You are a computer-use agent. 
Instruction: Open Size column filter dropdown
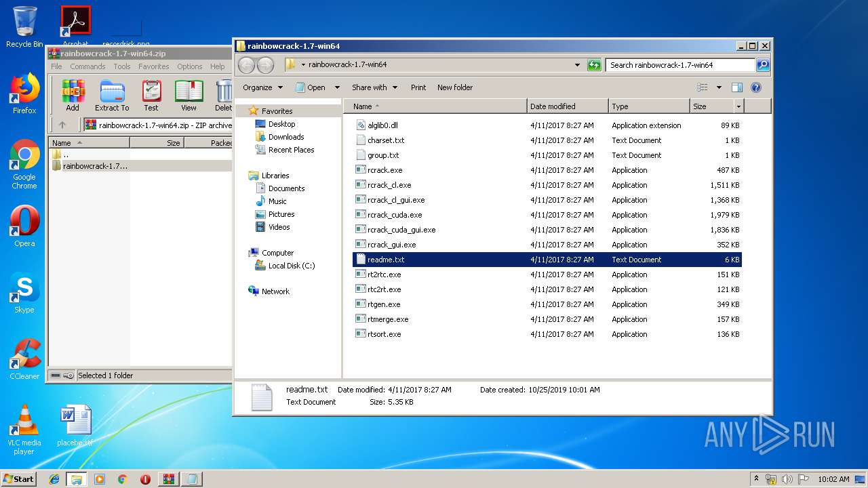coord(738,106)
